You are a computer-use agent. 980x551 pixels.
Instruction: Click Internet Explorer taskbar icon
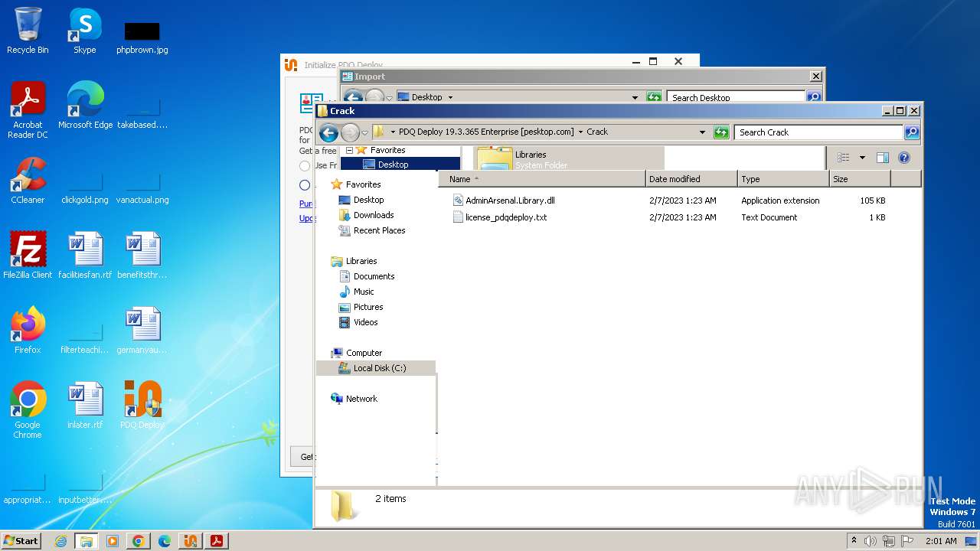pos(61,541)
